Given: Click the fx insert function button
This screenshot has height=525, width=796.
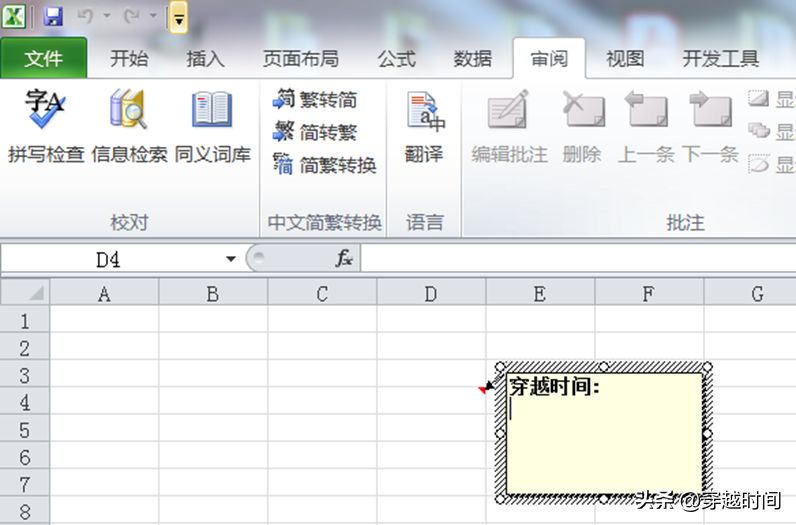Looking at the screenshot, I should click(x=344, y=258).
